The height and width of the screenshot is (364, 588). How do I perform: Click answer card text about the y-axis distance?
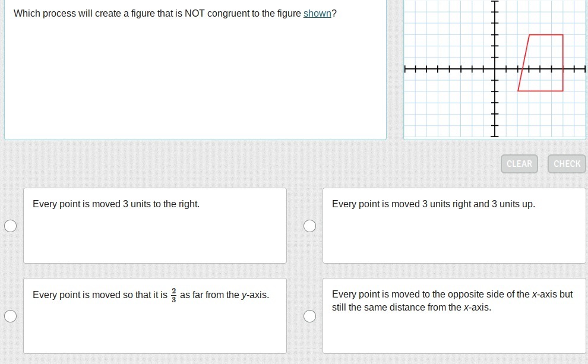[x=151, y=295]
